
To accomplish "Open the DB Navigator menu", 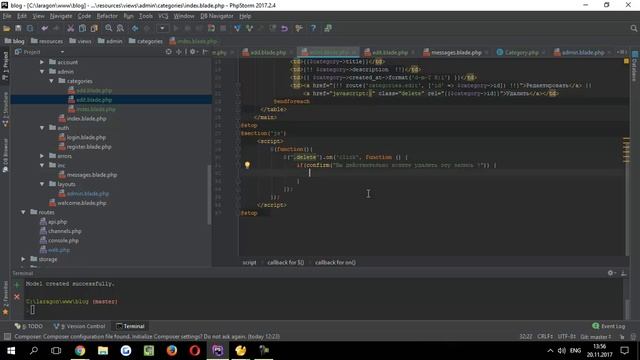I will [217, 16].
